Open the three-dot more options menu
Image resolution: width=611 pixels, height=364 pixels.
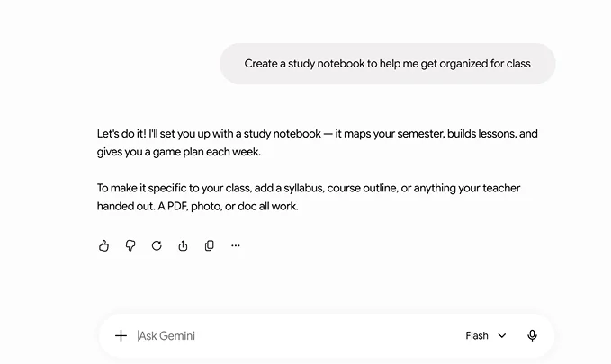236,245
